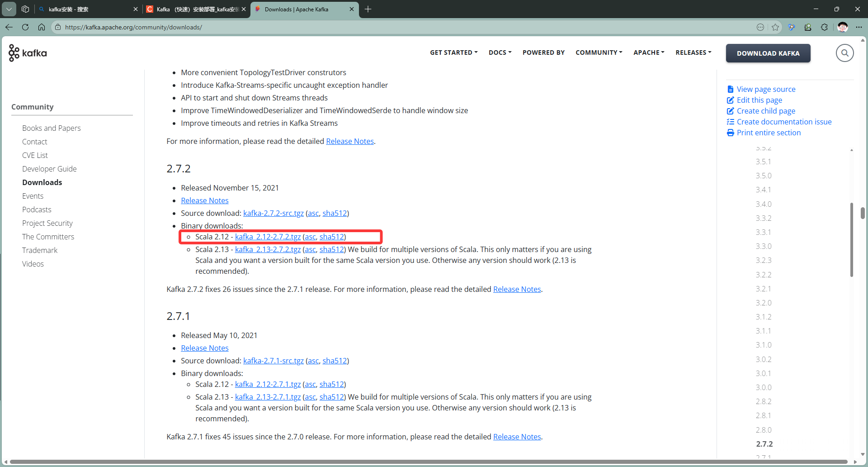Screen dimensions: 868x467
Task: Open CVE List sidebar link
Action: 35,155
